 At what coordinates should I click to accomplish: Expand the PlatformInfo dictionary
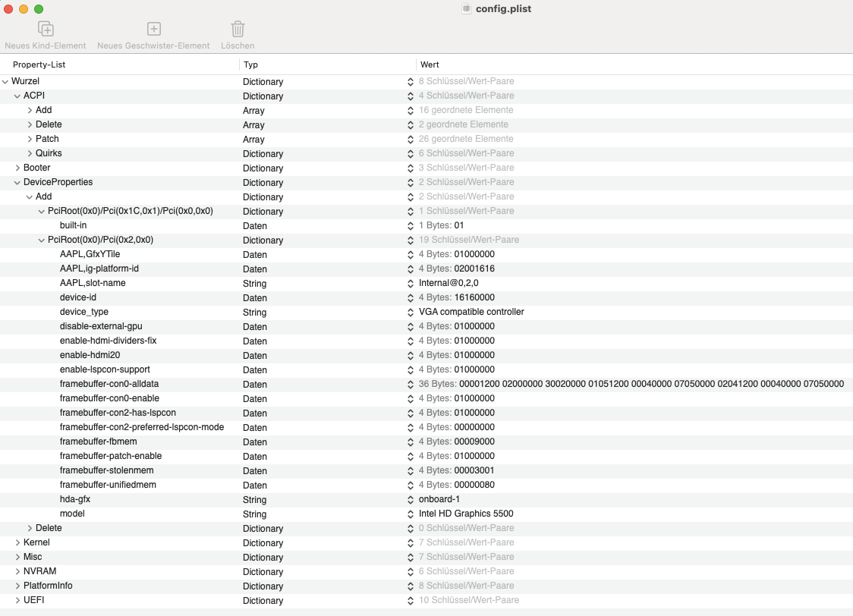click(17, 586)
